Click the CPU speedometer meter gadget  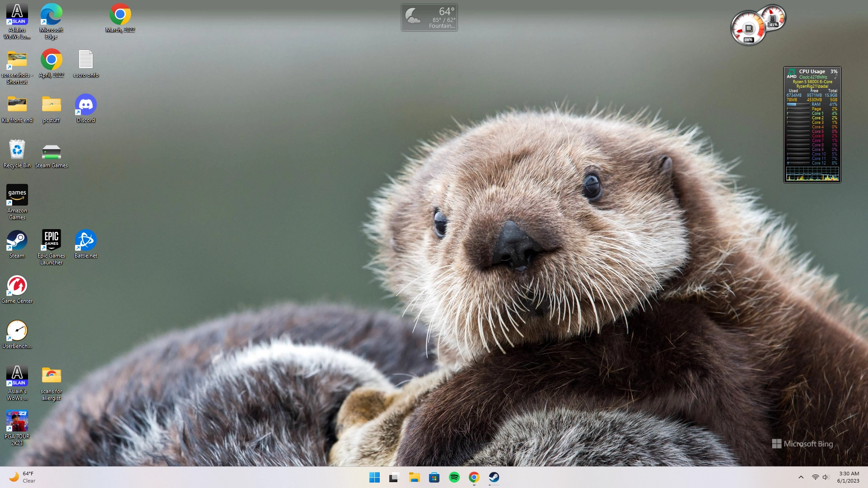tap(749, 28)
